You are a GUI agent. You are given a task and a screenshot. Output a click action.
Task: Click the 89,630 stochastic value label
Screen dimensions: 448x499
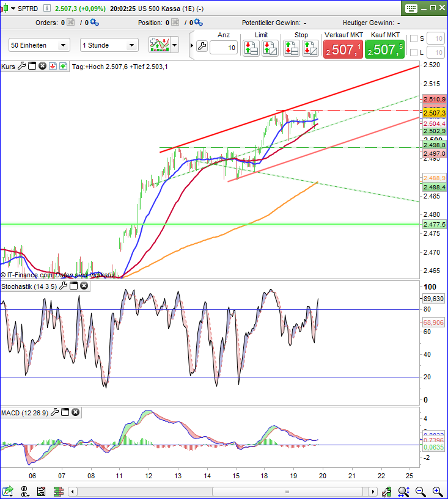tap(433, 299)
